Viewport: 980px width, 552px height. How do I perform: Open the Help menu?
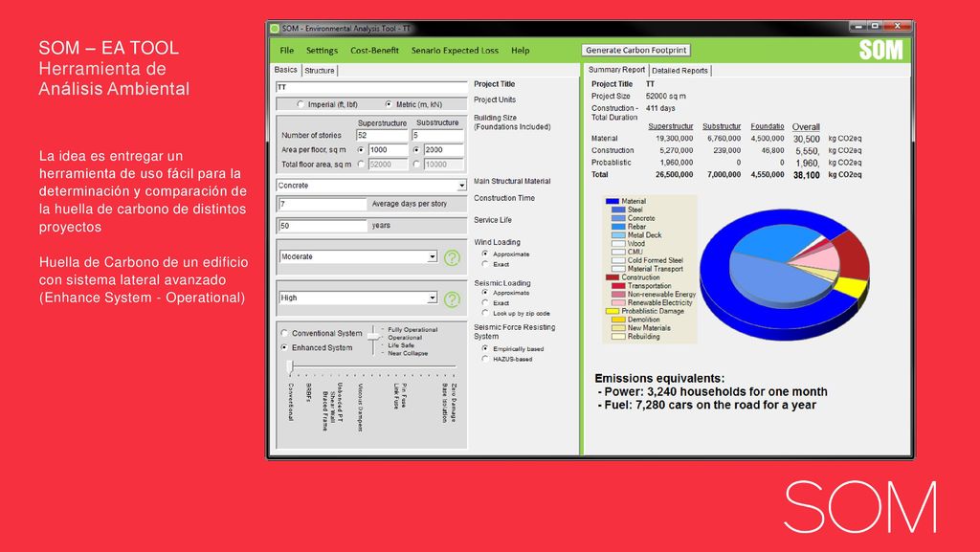520,51
